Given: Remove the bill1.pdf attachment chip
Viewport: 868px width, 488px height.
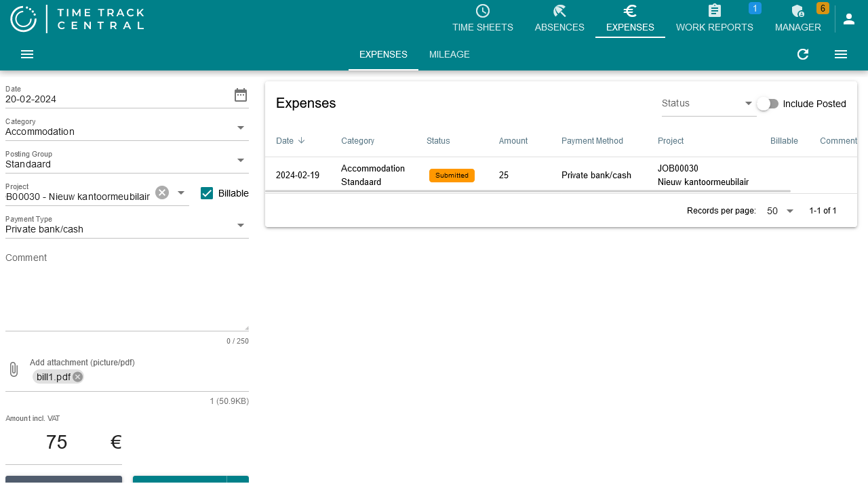Looking at the screenshot, I should tap(77, 377).
